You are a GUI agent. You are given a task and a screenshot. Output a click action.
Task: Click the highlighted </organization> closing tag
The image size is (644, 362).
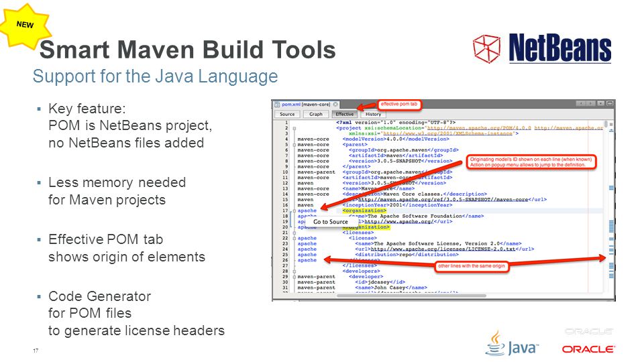pos(366,227)
